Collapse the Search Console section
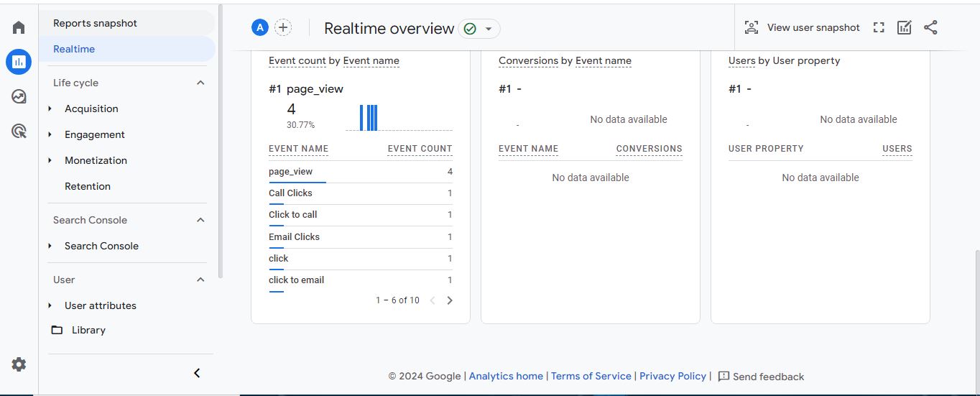The image size is (980, 396). pos(200,220)
